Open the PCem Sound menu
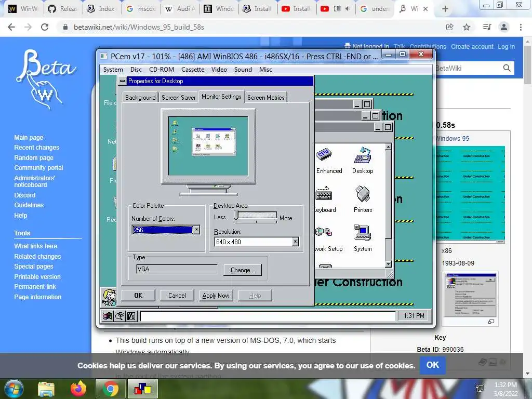 coord(243,70)
